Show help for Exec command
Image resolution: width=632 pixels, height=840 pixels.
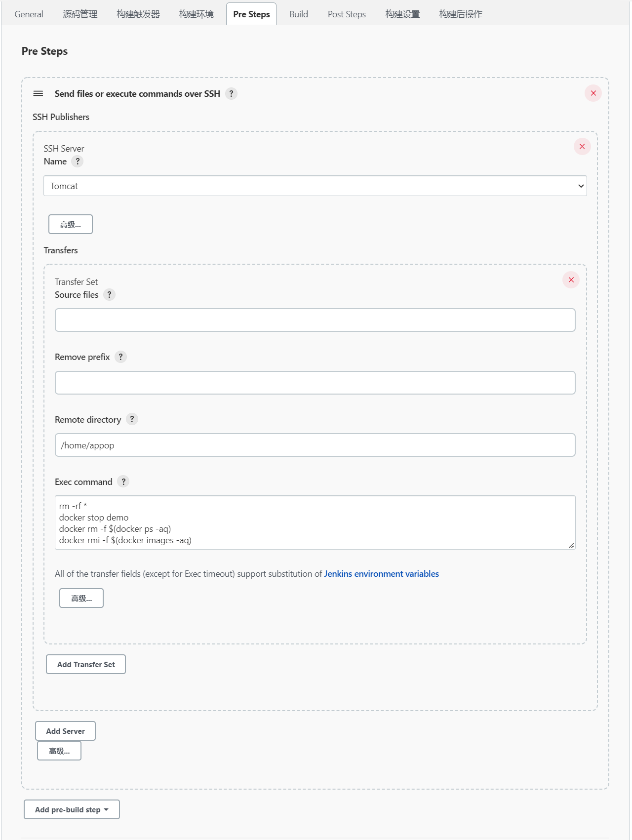(123, 481)
